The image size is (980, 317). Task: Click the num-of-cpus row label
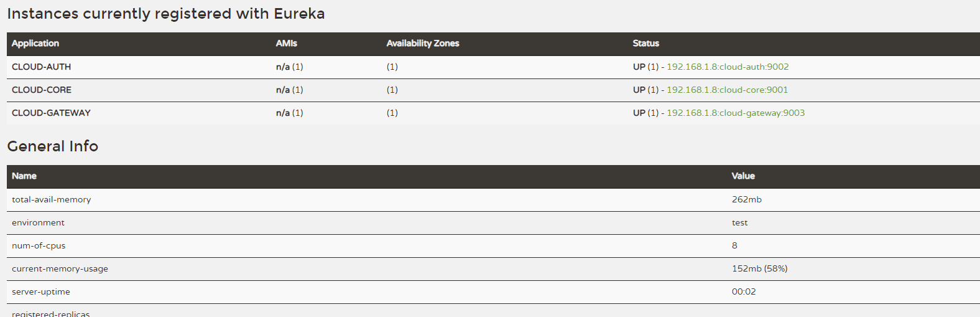point(39,245)
